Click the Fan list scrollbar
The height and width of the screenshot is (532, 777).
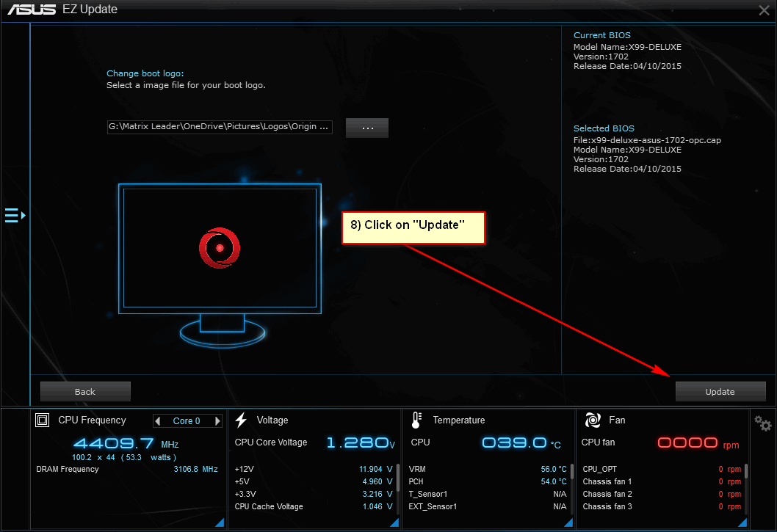coord(745,472)
